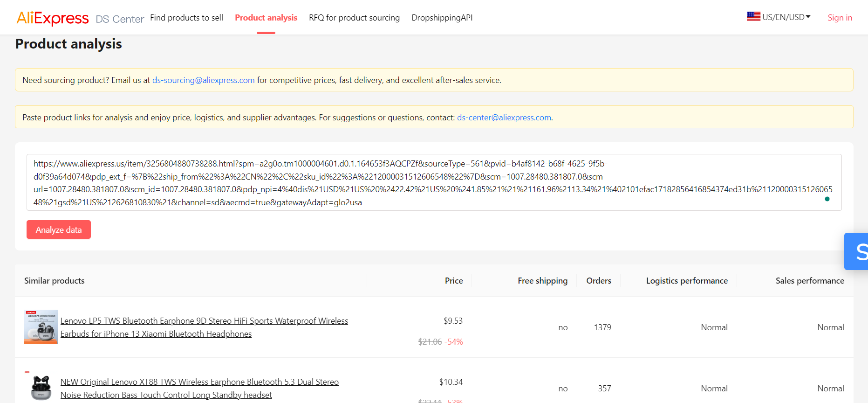Click the Lenovo LP5 product thumbnail
This screenshot has height=403, width=868.
tap(41, 327)
